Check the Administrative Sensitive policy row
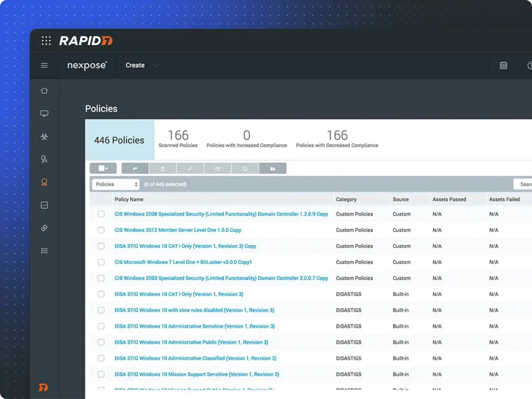This screenshot has height=399, width=532. pyautogui.click(x=101, y=326)
